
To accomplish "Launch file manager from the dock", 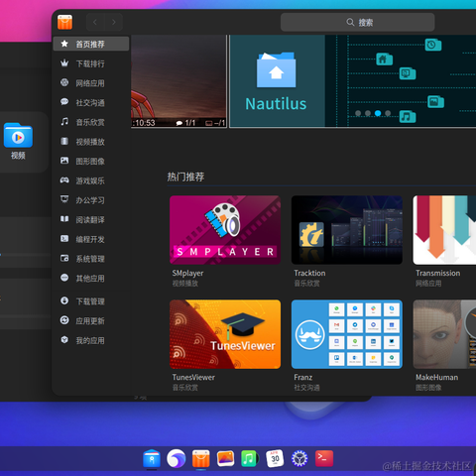I will click(x=152, y=458).
